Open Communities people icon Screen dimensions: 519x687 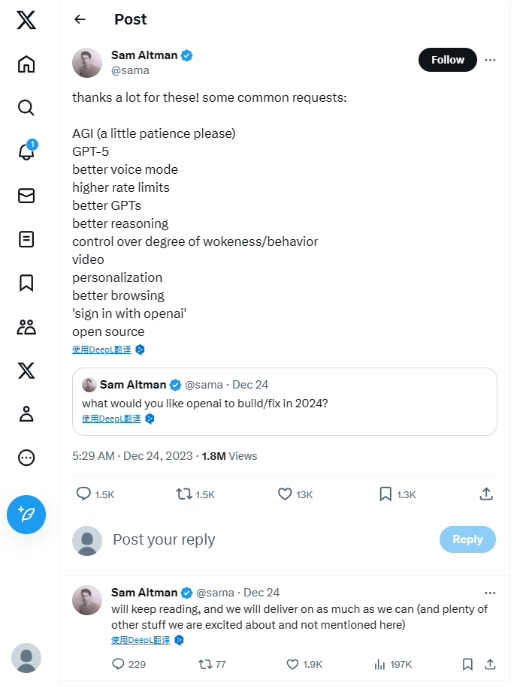26,327
